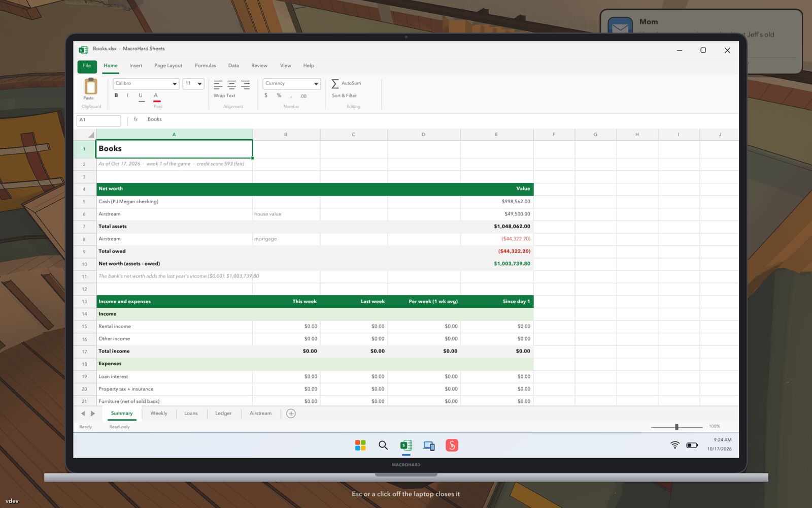Screen dimensions: 812x508
Task: Open the Calibri font dropdown
Action: click(x=146, y=83)
